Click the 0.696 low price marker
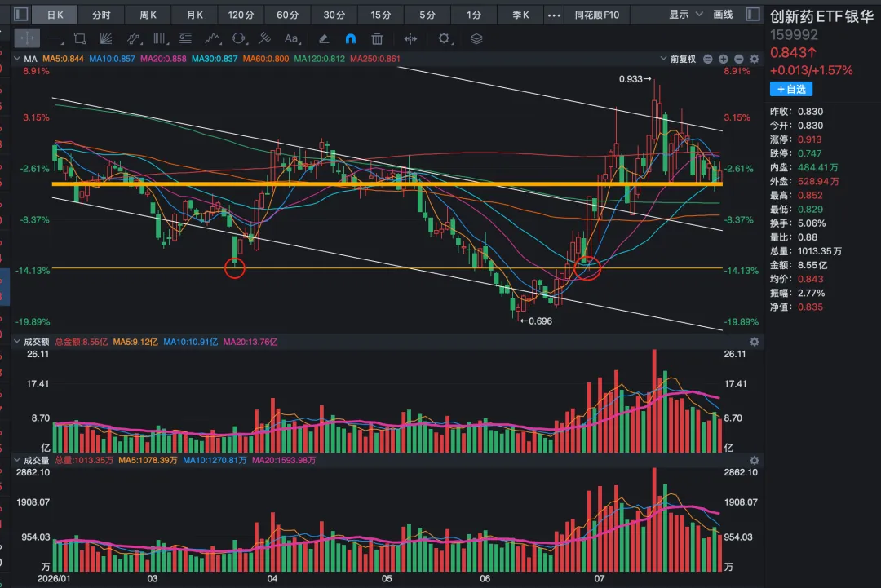The height and width of the screenshot is (588, 881). click(x=536, y=321)
